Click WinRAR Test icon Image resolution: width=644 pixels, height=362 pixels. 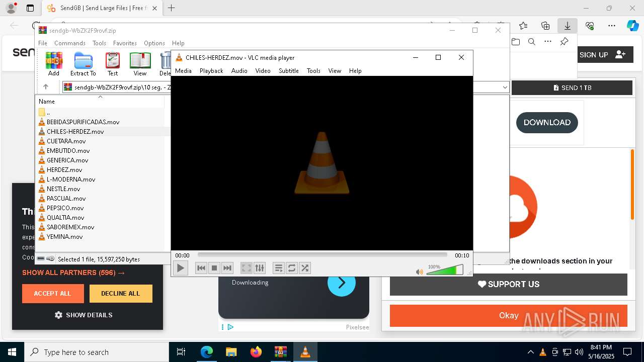[113, 64]
